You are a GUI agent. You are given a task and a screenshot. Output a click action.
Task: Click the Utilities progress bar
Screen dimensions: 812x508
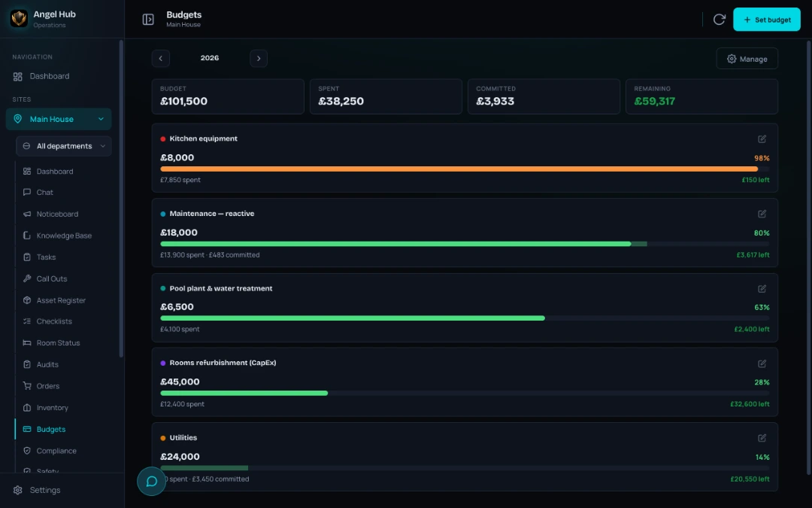point(465,468)
